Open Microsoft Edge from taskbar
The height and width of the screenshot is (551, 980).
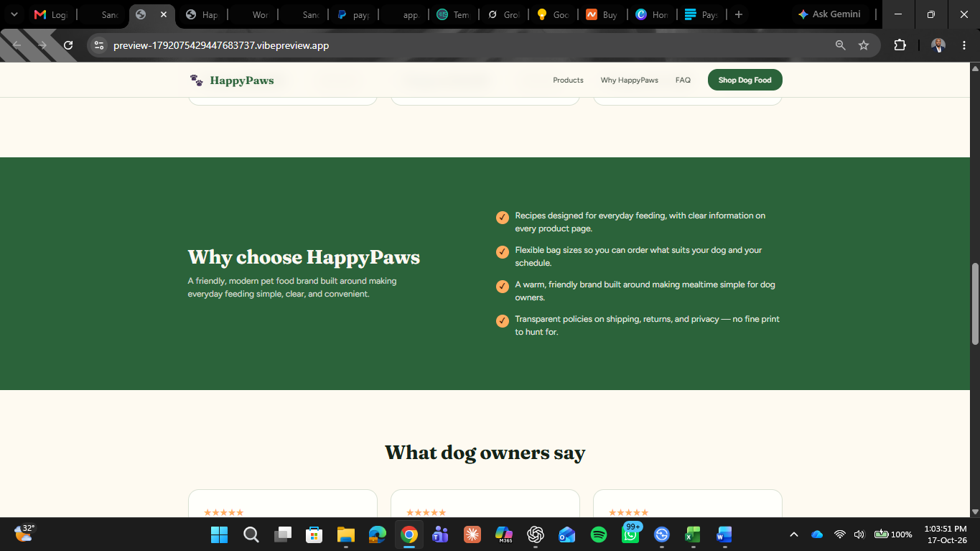pyautogui.click(x=378, y=534)
